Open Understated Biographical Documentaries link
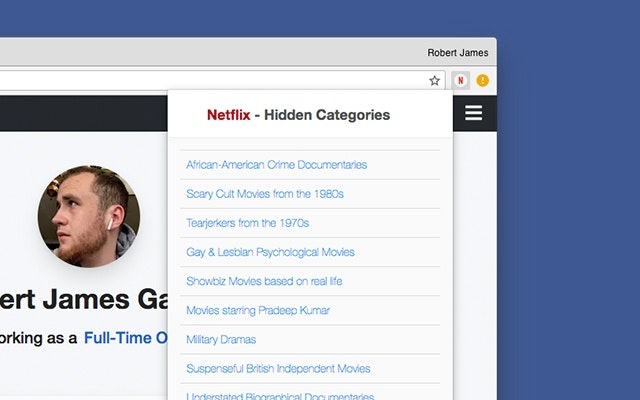Image resolution: width=640 pixels, height=400 pixels. coord(280,396)
